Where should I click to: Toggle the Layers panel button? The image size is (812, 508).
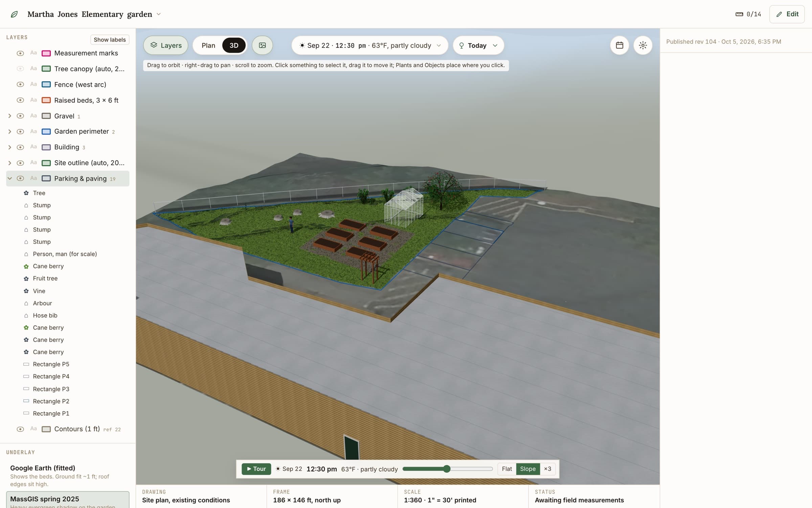point(166,45)
